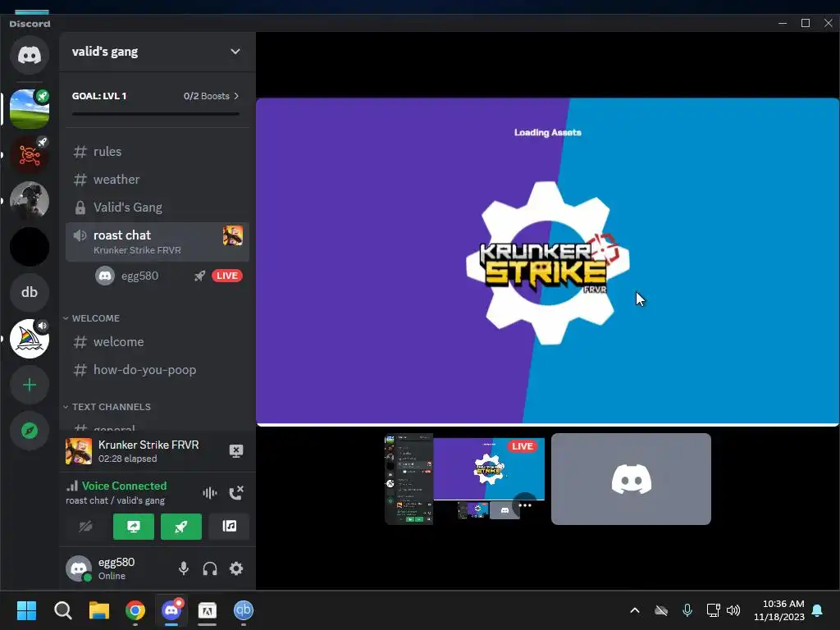Image resolution: width=840 pixels, height=630 pixels.
Task: Open the 'db' server
Action: click(30, 293)
